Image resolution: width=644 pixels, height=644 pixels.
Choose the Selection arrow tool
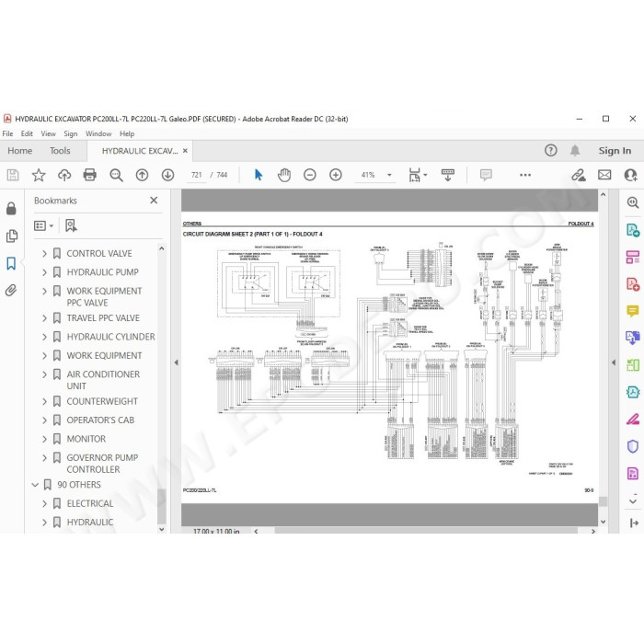click(x=259, y=175)
